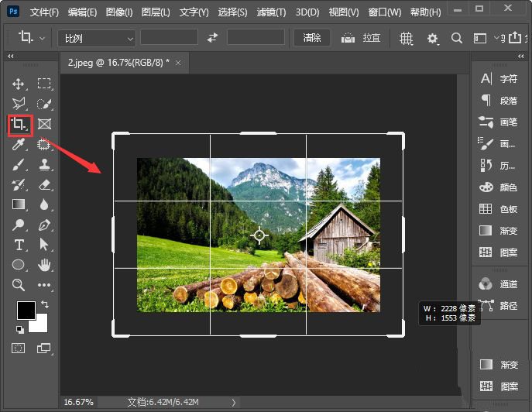Reset default foreground and background colors
The width and height of the screenshot is (532, 412).
(20, 329)
